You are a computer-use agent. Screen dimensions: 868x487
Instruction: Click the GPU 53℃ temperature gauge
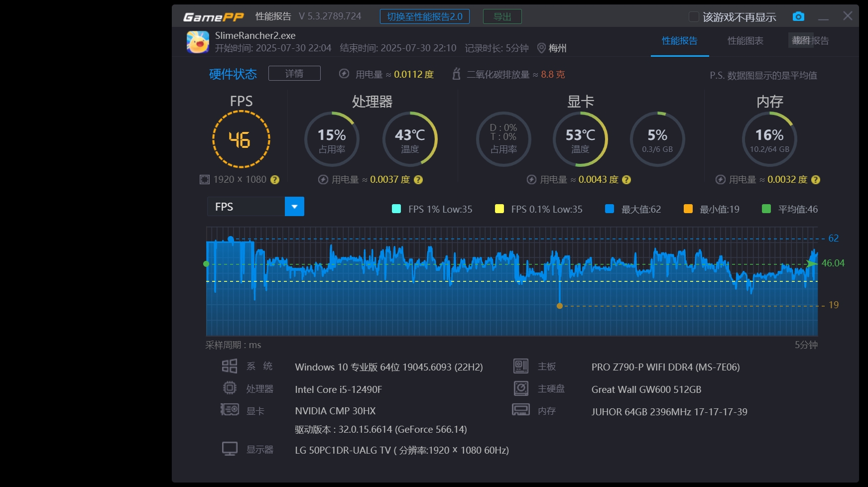click(580, 139)
